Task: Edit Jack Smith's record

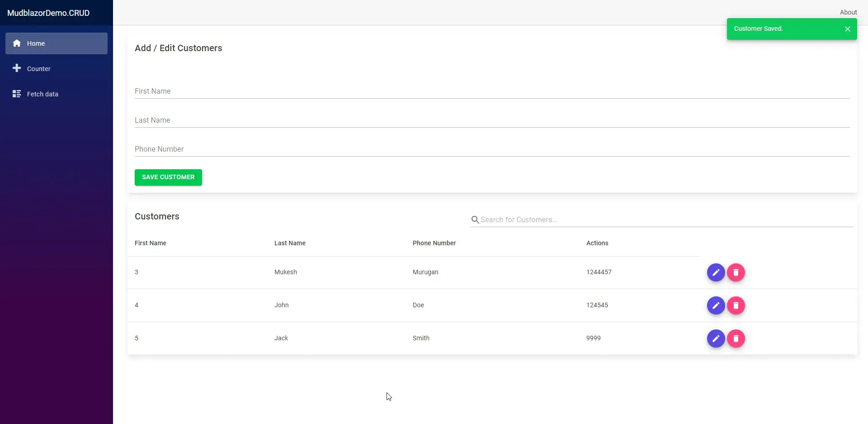Action: pyautogui.click(x=716, y=338)
